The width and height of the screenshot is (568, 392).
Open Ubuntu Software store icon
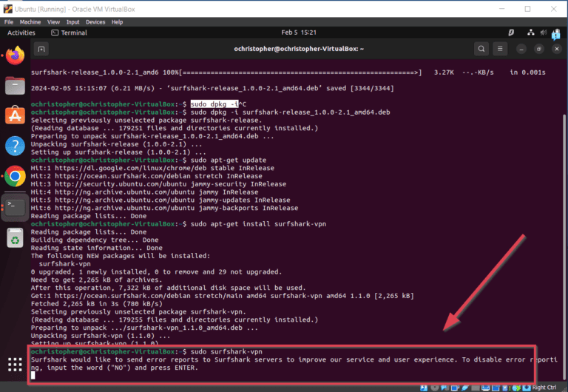point(15,115)
